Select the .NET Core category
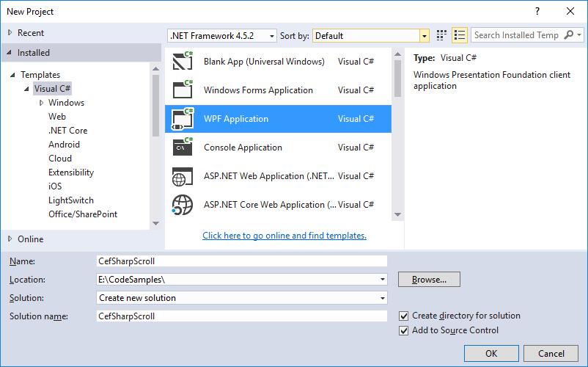The height and width of the screenshot is (367, 588). 68,130
